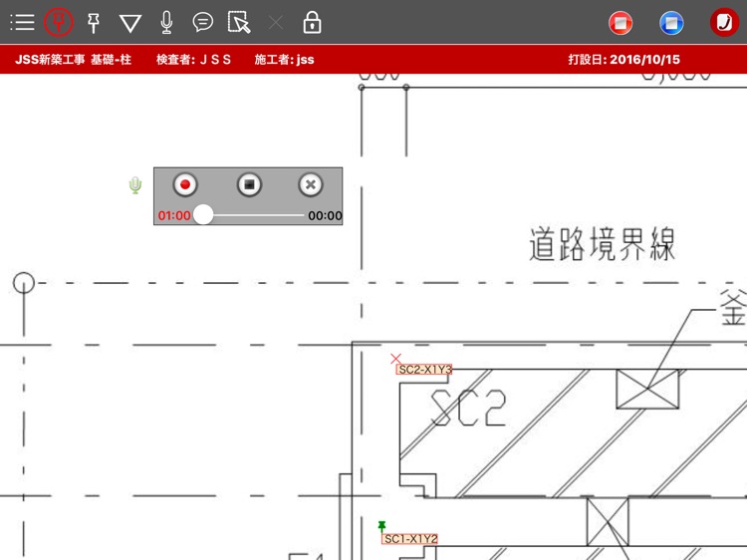Tap the SC2 column label on drawing

tap(468, 408)
